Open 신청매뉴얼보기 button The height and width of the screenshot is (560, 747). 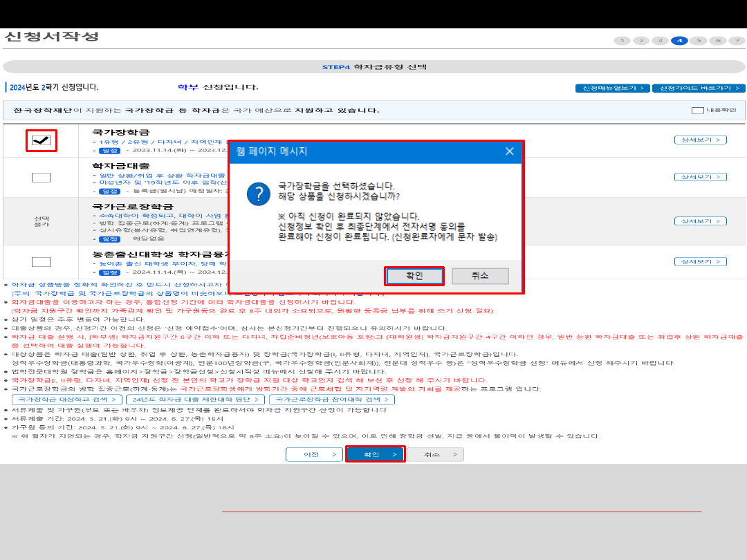(612, 88)
